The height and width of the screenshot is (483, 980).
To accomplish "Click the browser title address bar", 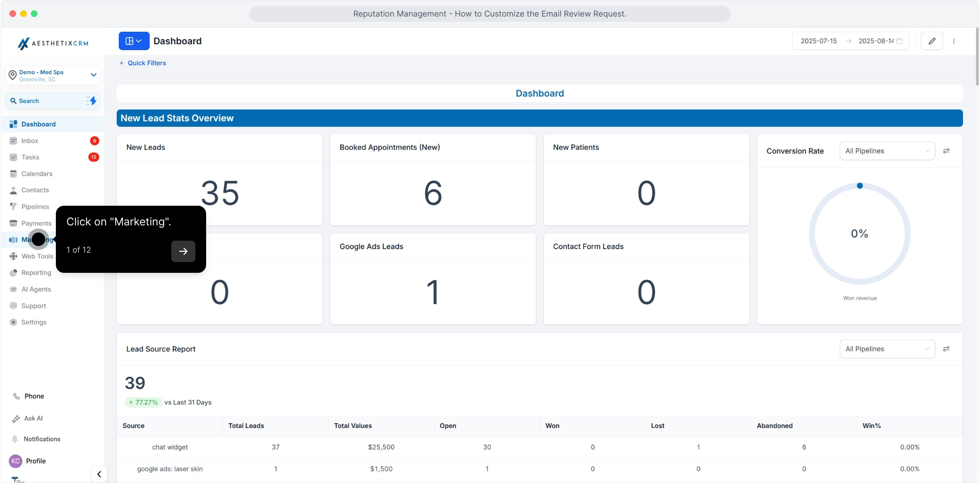I will [490, 14].
